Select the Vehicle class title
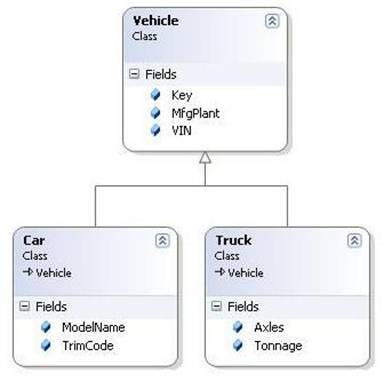The image size is (384, 381). point(155,21)
